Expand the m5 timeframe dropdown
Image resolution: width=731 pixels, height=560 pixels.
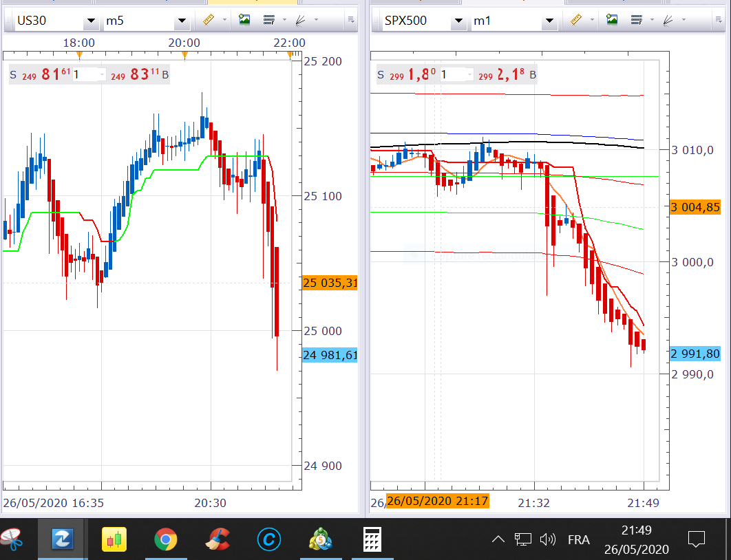(182, 22)
